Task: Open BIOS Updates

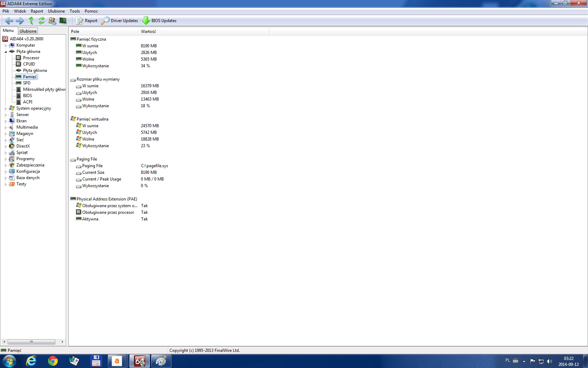Action: (x=159, y=21)
